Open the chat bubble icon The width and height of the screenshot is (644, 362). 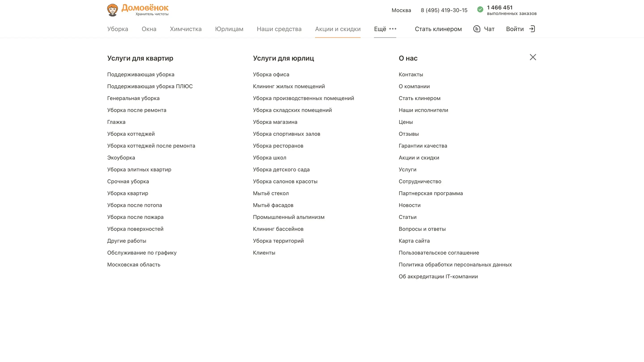tap(477, 29)
